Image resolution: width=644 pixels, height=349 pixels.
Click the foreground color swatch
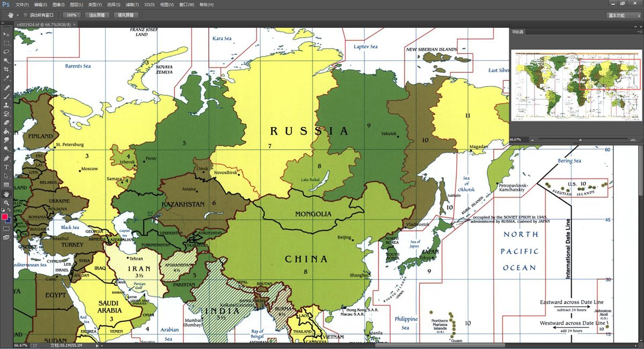pos(5,217)
